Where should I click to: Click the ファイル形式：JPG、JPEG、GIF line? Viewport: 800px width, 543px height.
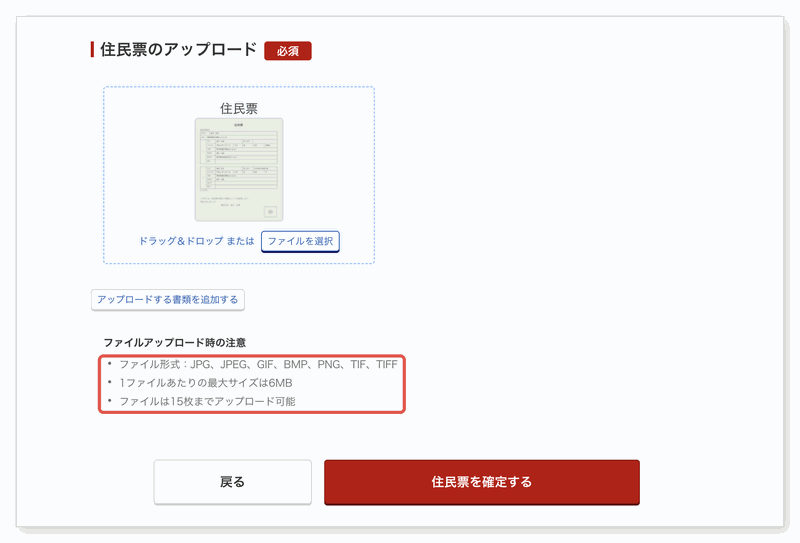point(258,364)
